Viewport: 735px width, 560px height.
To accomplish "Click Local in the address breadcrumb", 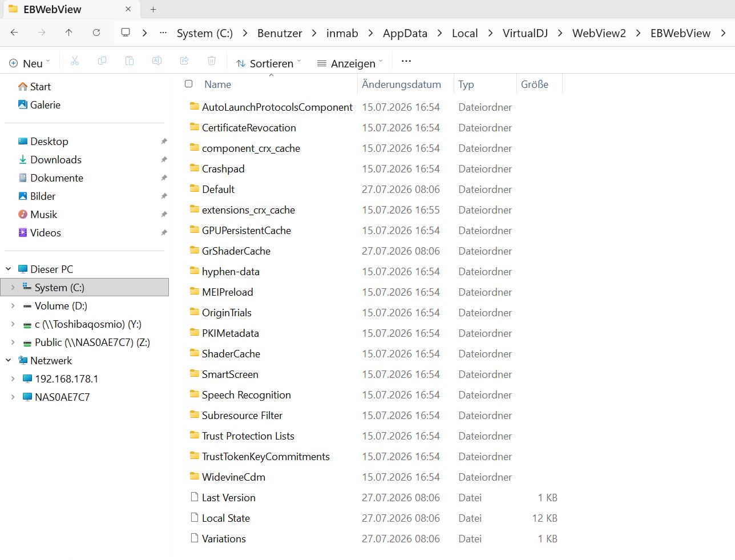I will pyautogui.click(x=465, y=33).
